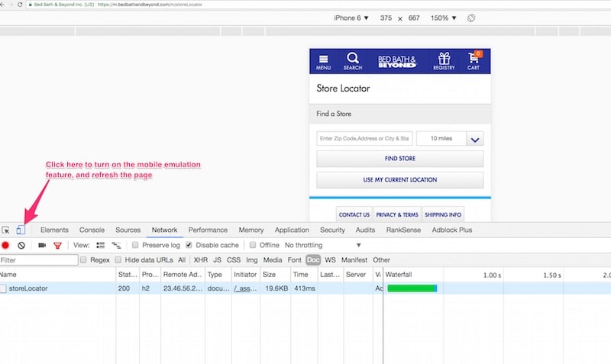Edit the 375 viewport width value
This screenshot has height=364, width=611.
386,18
